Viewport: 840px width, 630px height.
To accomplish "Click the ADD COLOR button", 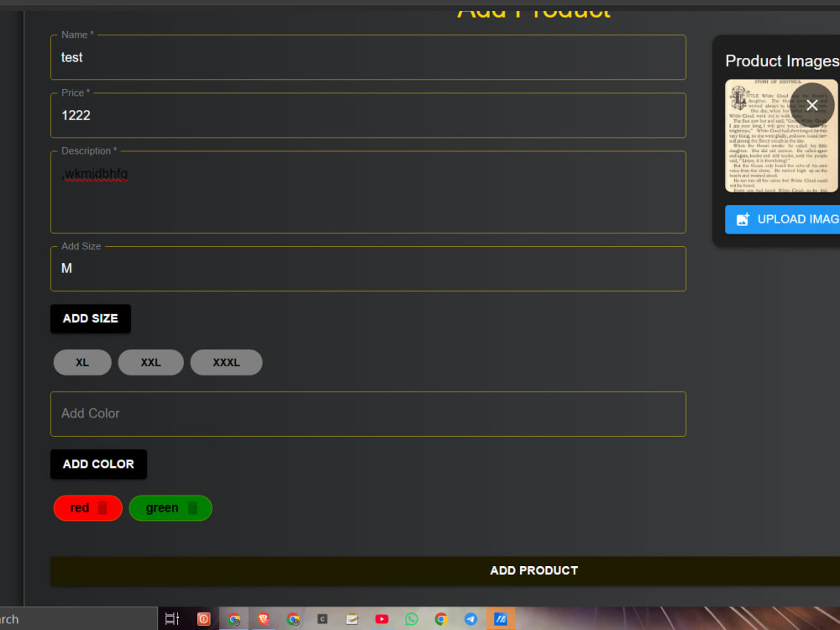I will pos(98,464).
